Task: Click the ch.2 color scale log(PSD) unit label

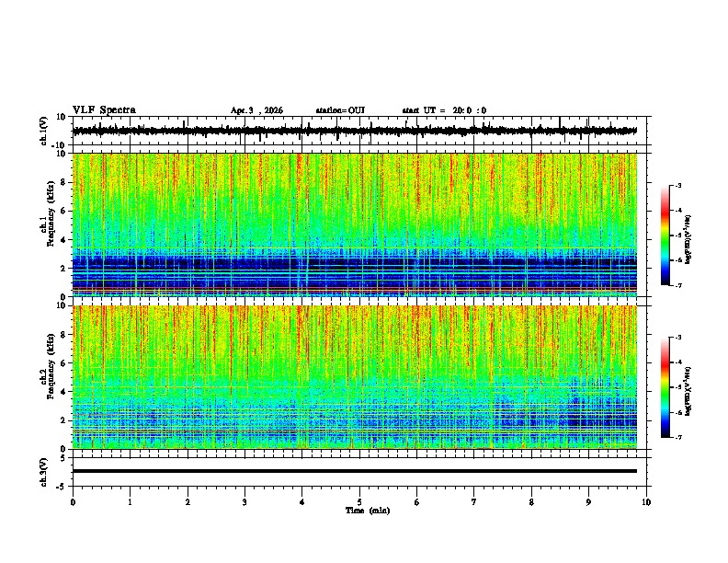Action: pos(688,391)
